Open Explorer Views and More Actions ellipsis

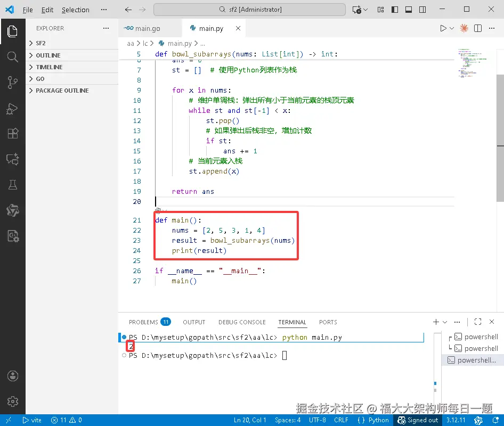coord(106,28)
